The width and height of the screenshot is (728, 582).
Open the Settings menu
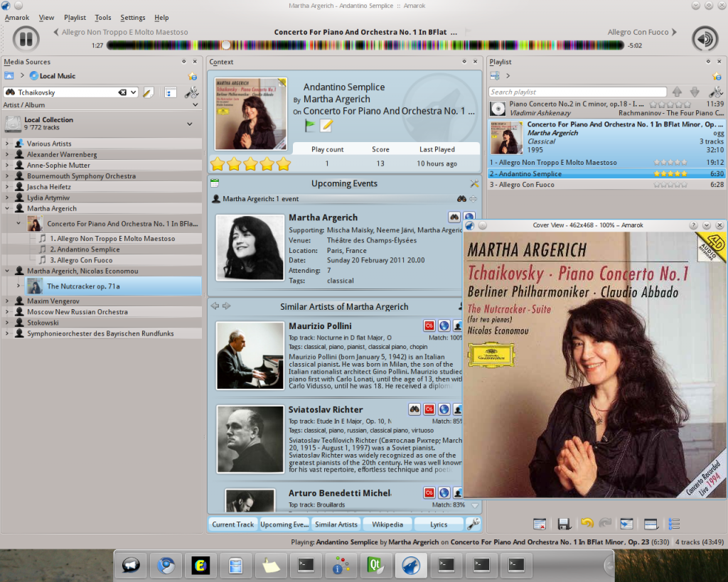(x=133, y=18)
